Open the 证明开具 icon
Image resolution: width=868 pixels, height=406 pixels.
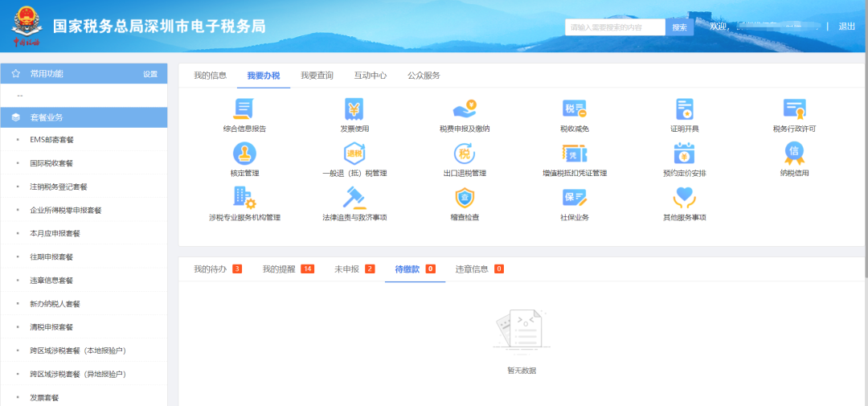[685, 109]
